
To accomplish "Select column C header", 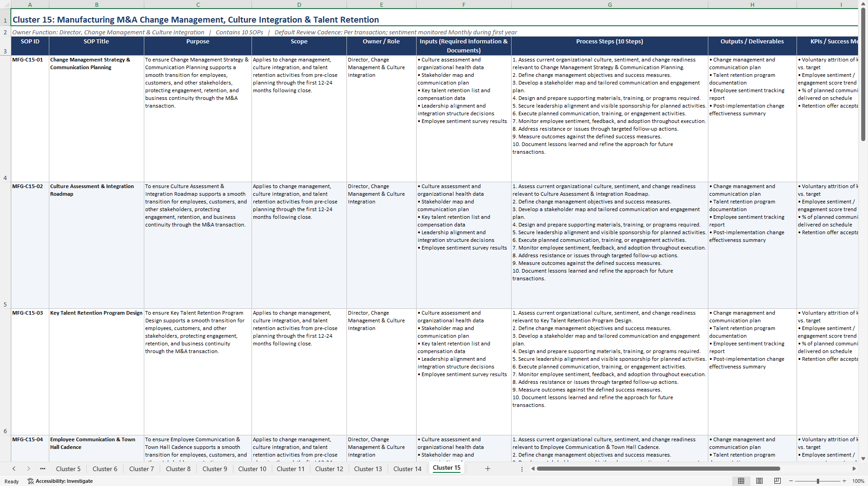I will [198, 5].
